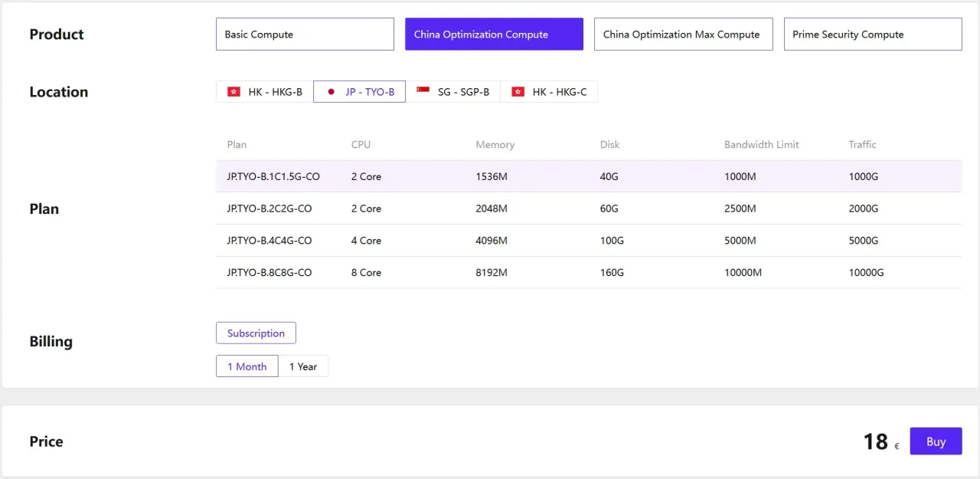Click the Singapore flag icon
The width and height of the screenshot is (980, 479).
tap(423, 92)
